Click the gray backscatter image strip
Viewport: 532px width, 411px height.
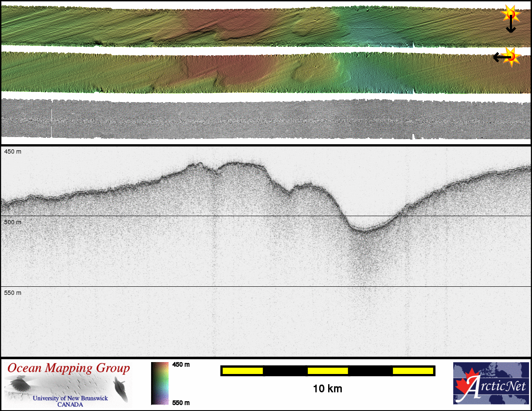[266, 119]
